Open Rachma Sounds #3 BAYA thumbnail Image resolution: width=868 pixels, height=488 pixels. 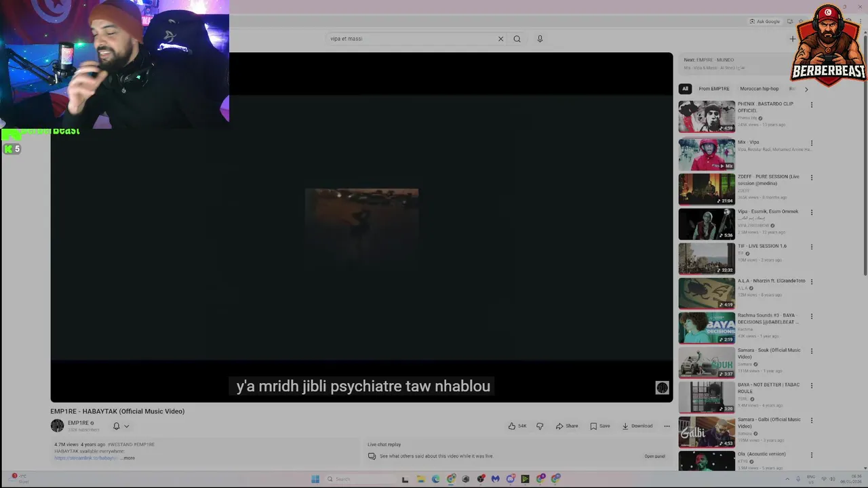[707, 328]
